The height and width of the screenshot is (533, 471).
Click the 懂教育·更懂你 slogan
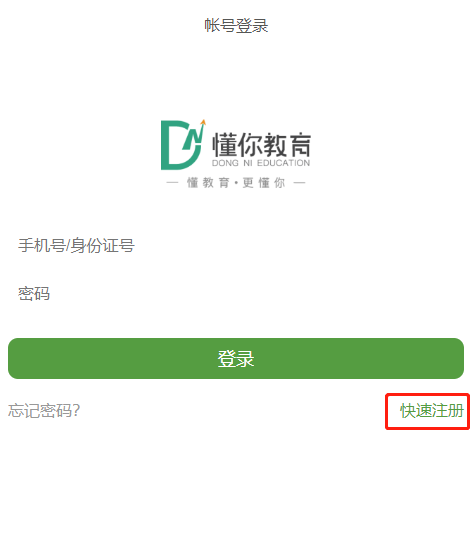(x=236, y=183)
